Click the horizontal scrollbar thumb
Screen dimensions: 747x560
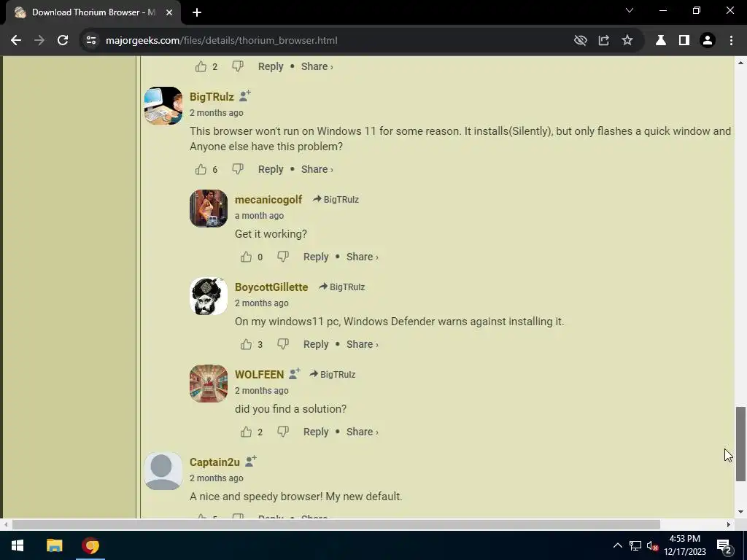click(x=336, y=525)
